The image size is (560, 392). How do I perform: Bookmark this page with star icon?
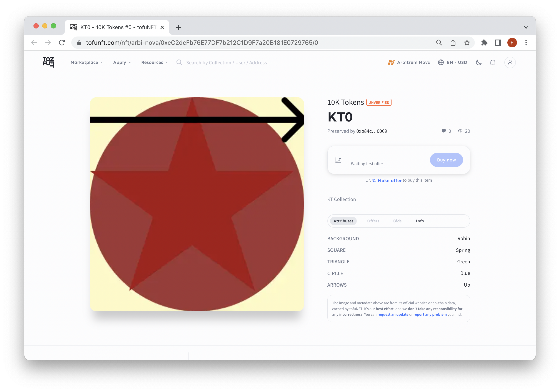[x=467, y=43]
